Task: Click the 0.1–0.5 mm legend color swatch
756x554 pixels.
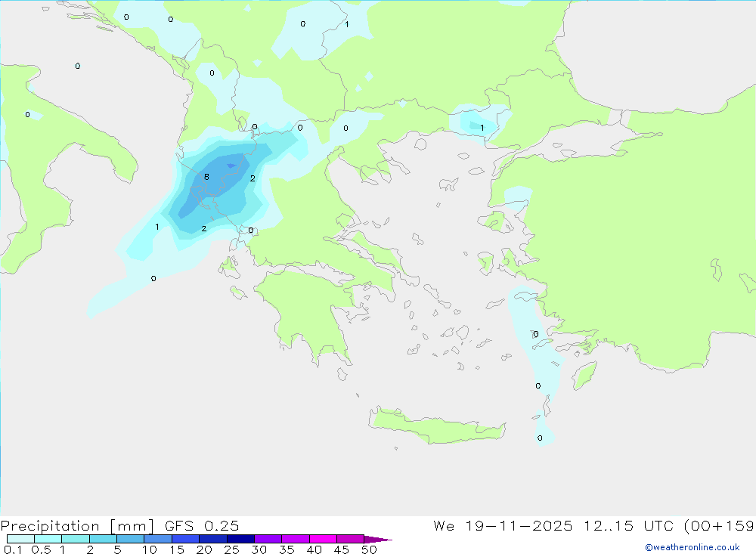Action: click(x=20, y=539)
